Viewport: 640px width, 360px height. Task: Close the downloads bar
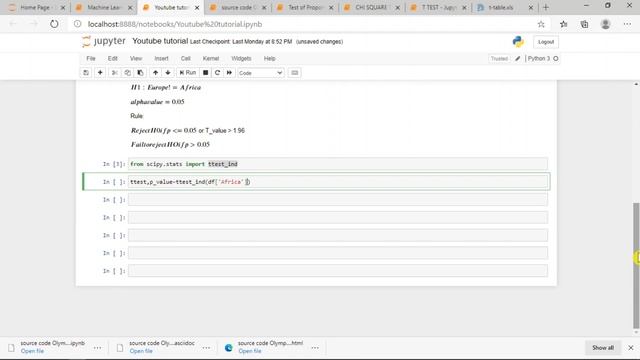click(631, 348)
